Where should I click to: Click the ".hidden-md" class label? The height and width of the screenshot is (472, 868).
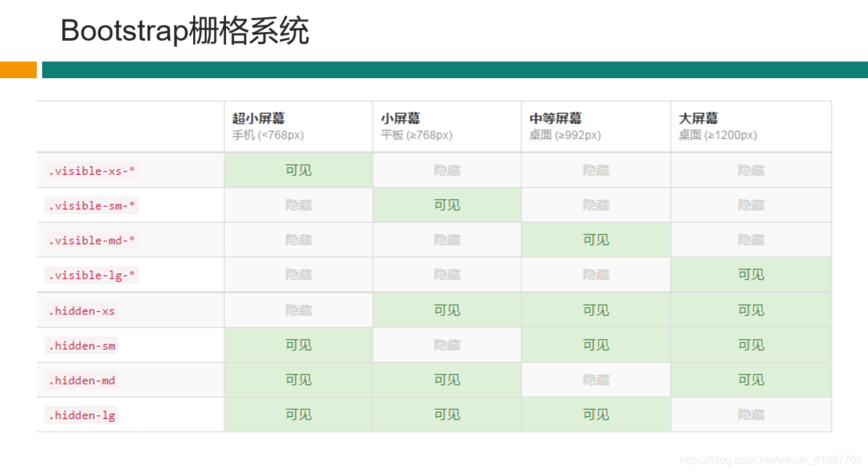tap(82, 380)
